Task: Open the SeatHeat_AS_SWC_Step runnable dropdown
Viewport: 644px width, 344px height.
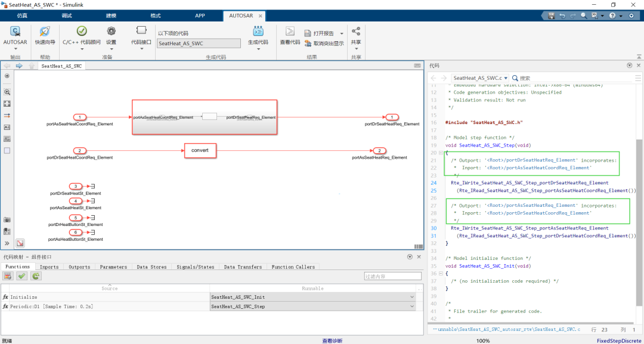Action: click(411, 306)
